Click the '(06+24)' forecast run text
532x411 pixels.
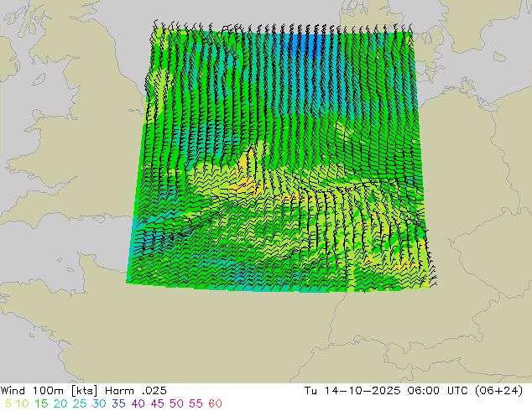(498, 391)
